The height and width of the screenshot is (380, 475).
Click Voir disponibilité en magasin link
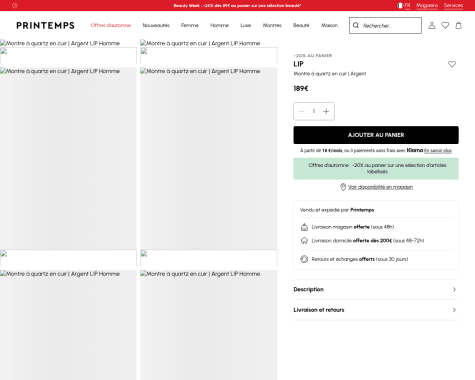380,187
